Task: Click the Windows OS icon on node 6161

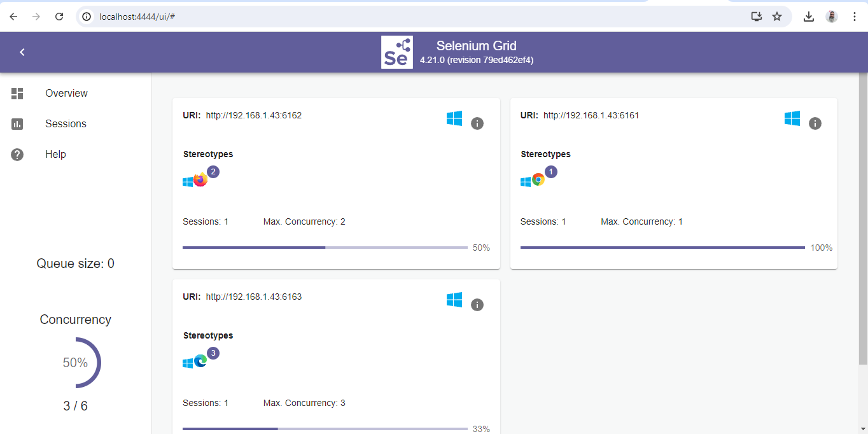Action: (792, 118)
